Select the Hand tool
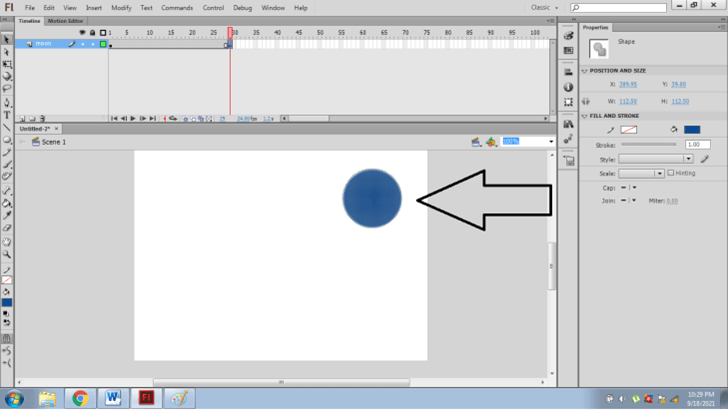Image resolution: width=728 pixels, height=410 pixels. [6, 242]
